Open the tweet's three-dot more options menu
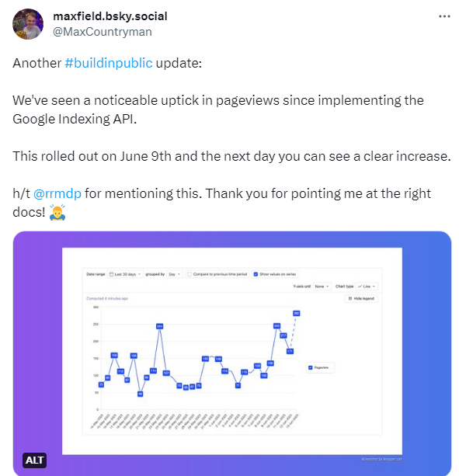This screenshot has height=476, width=459. pos(444,16)
